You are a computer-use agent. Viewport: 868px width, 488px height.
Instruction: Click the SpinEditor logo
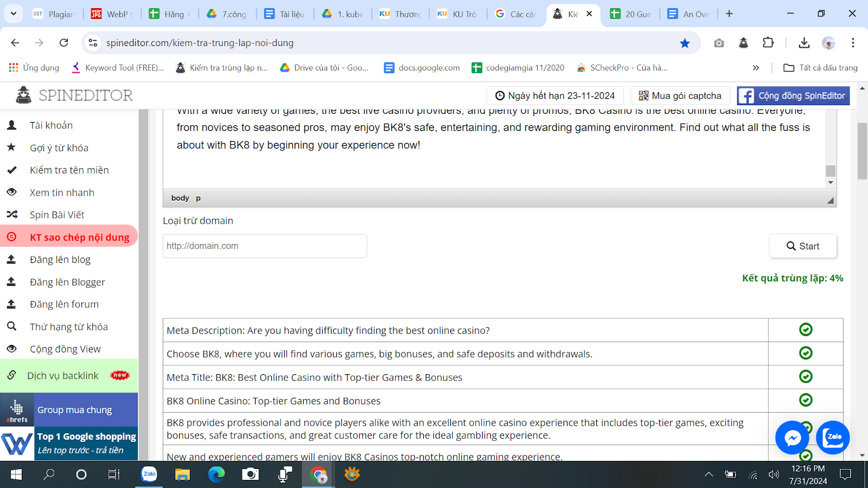(74, 95)
